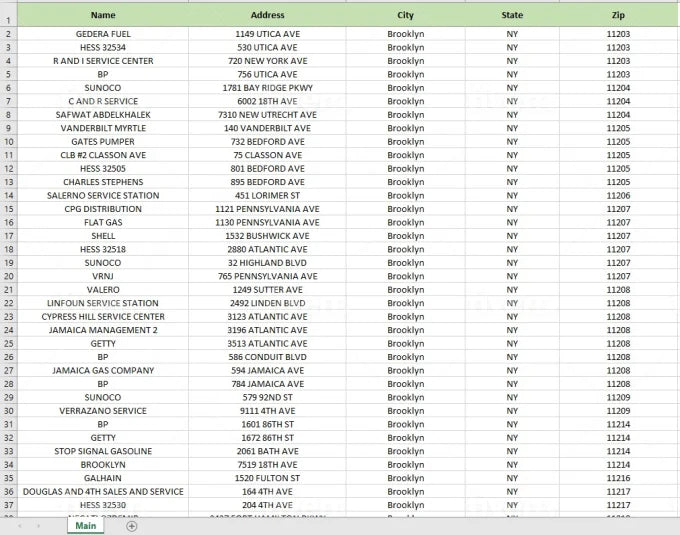The image size is (680, 535).
Task: Select the SAFWAT ABDELKHALEK cell
Action: 103,114
